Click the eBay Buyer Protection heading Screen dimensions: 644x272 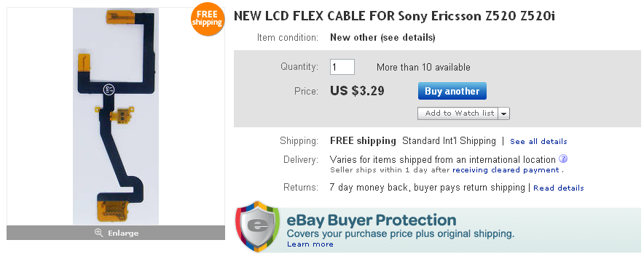372,220
